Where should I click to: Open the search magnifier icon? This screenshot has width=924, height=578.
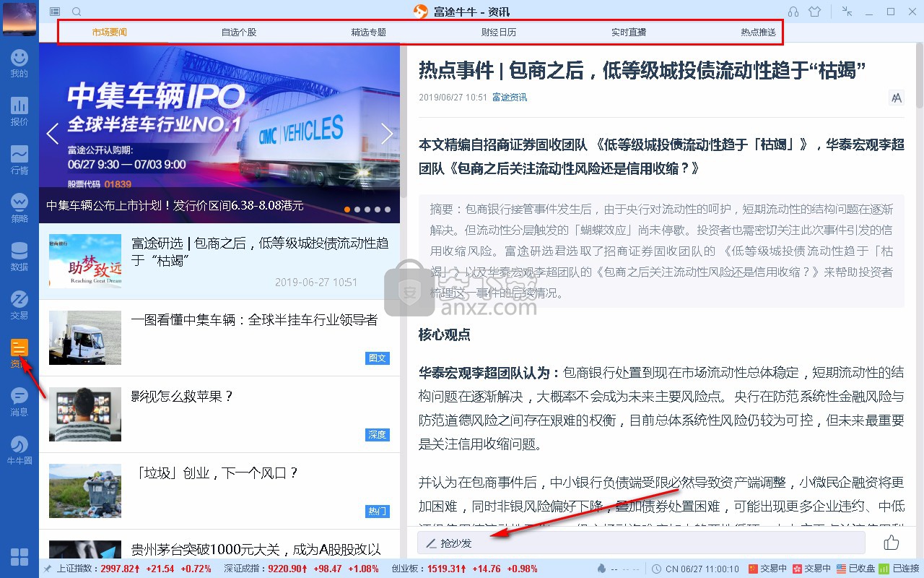(x=77, y=12)
